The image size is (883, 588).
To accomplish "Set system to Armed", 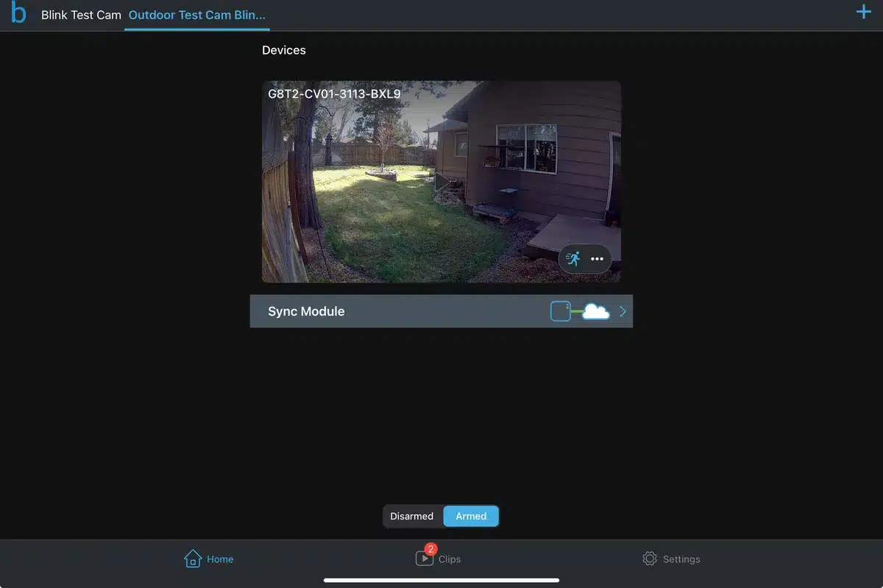I will (471, 516).
